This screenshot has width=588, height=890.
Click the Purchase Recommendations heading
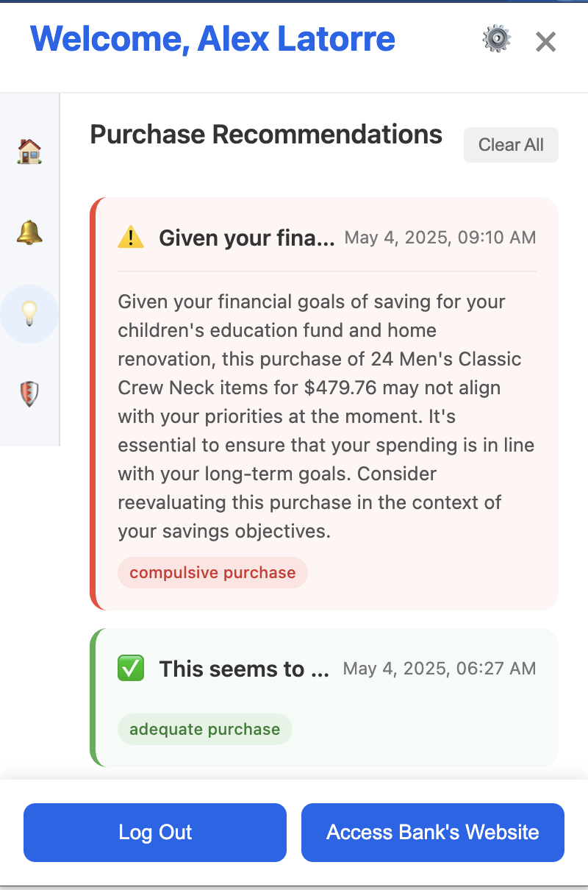click(x=266, y=135)
